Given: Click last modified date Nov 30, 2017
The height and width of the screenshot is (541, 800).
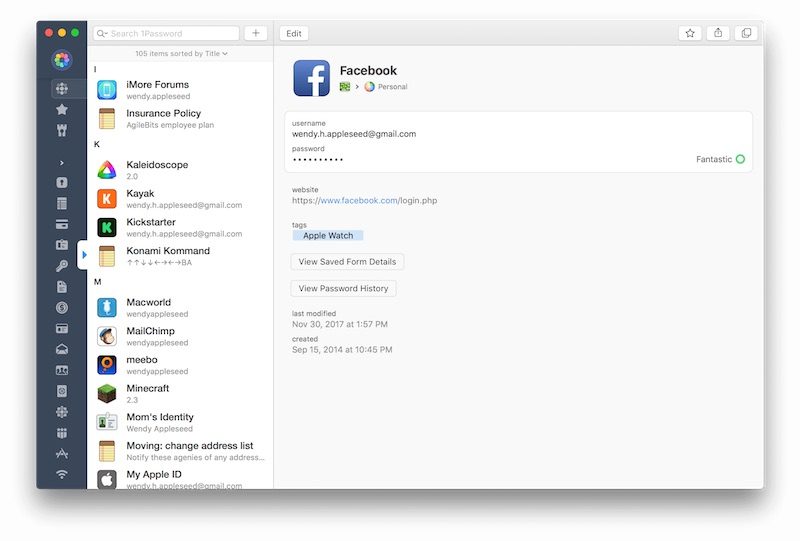Looking at the screenshot, I should tap(340, 324).
